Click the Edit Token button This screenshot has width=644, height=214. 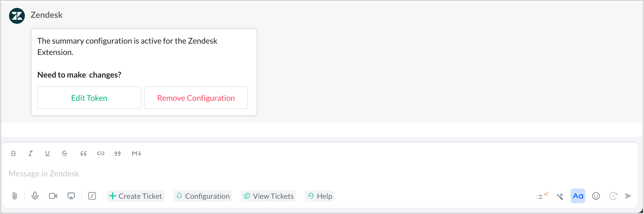tap(89, 98)
